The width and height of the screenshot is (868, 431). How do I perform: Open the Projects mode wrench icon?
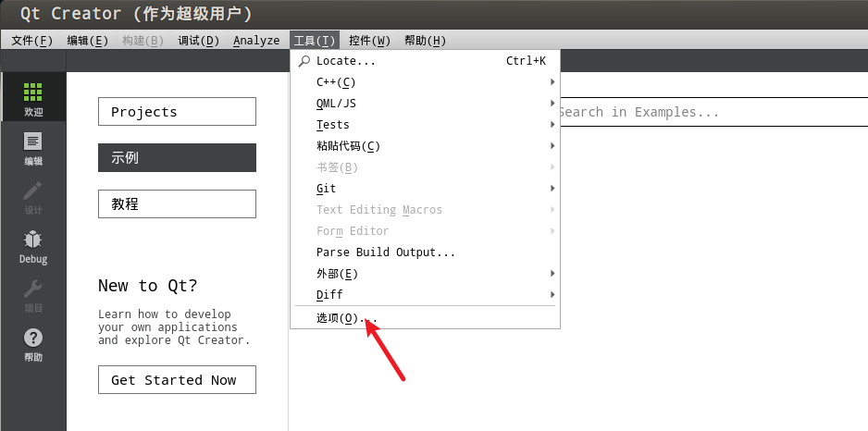coord(33,289)
